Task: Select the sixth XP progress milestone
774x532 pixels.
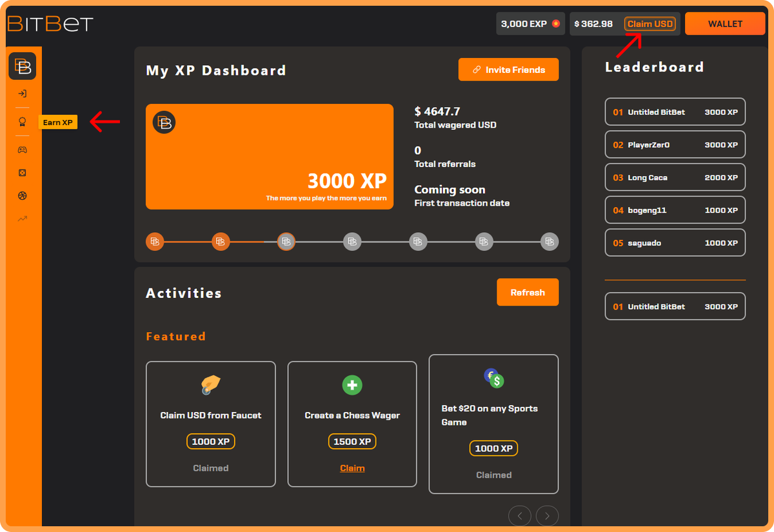Action: 484,242
